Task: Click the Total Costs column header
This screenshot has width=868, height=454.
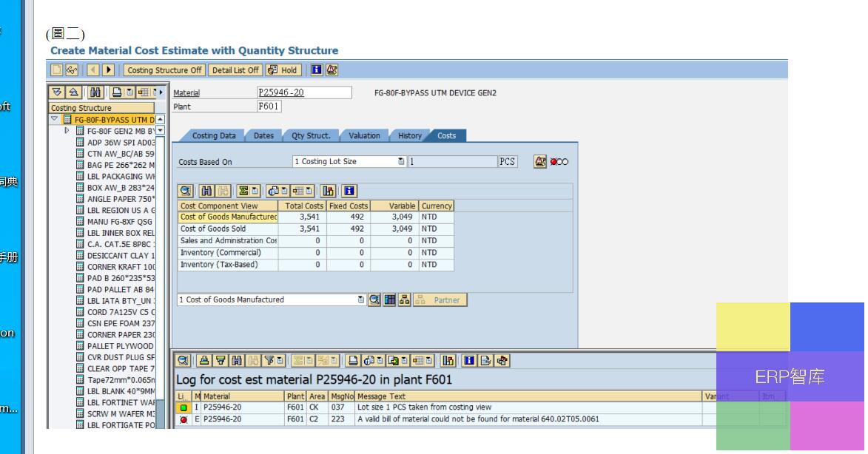Action: [302, 206]
